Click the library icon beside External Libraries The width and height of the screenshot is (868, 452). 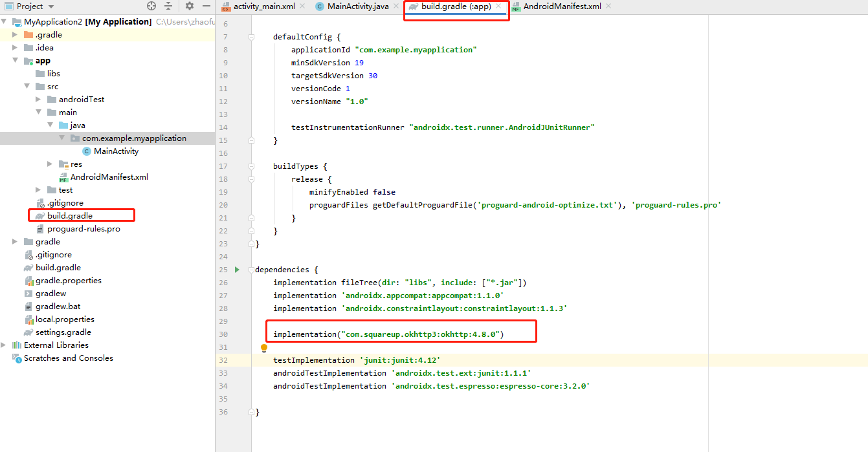17,345
